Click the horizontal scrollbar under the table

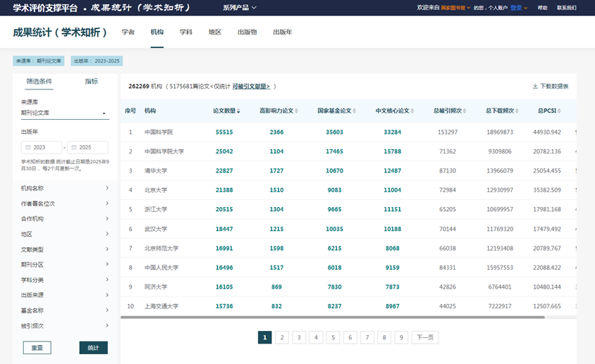coord(331,318)
